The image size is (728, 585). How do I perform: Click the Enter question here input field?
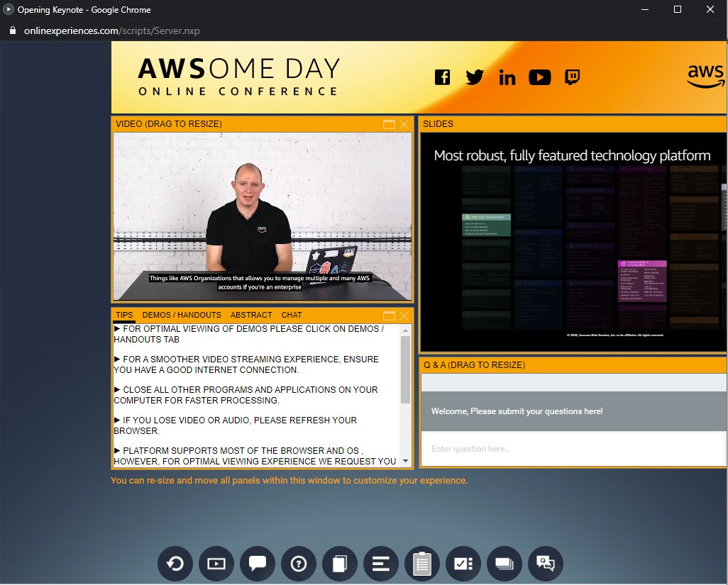(573, 448)
